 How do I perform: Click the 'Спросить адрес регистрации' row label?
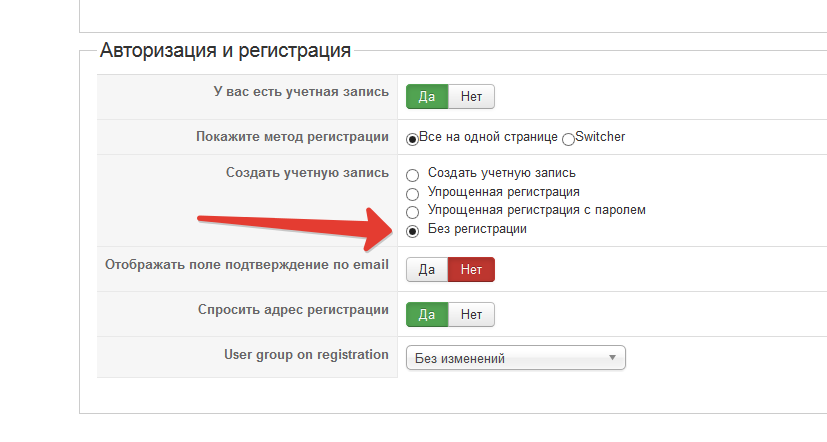(293, 310)
